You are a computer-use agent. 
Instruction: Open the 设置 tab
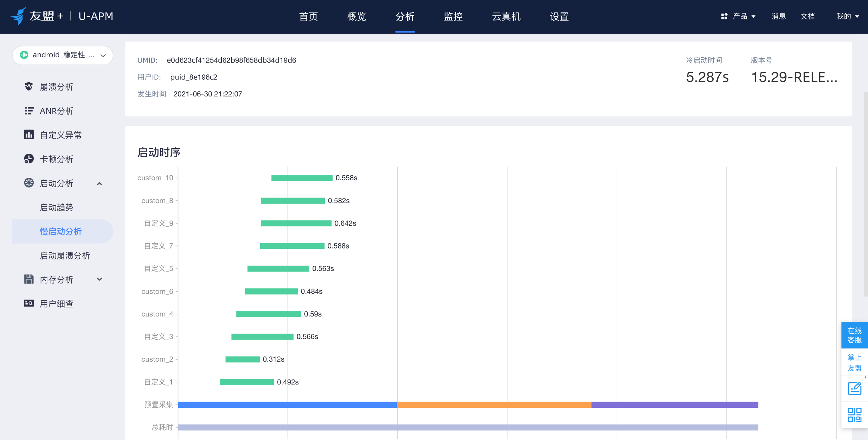pyautogui.click(x=559, y=16)
